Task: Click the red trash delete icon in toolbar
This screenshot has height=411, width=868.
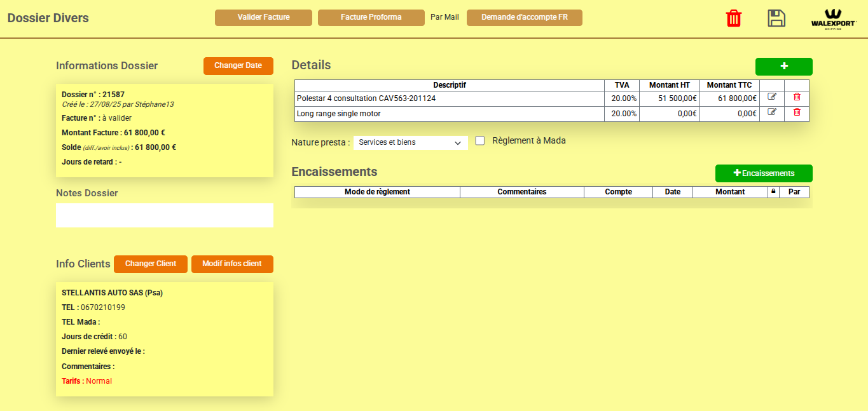Action: point(734,18)
